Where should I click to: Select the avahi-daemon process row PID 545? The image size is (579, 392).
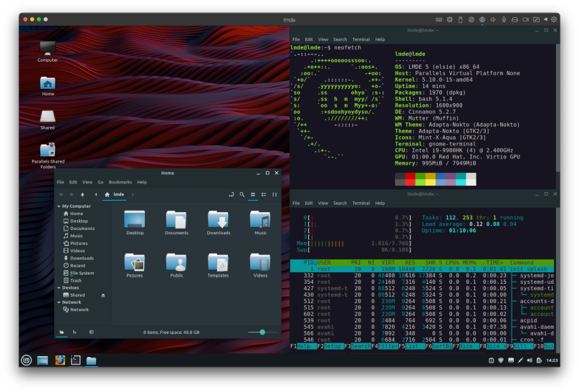click(x=421, y=327)
